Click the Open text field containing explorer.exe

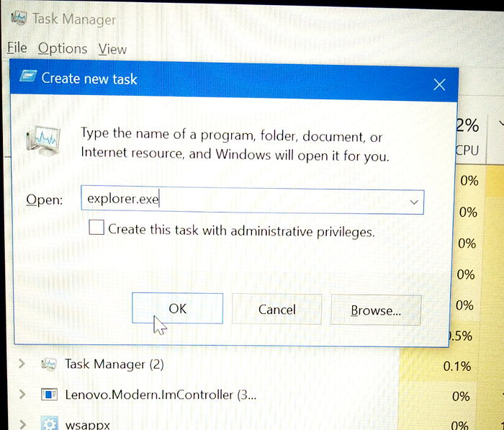click(x=252, y=200)
